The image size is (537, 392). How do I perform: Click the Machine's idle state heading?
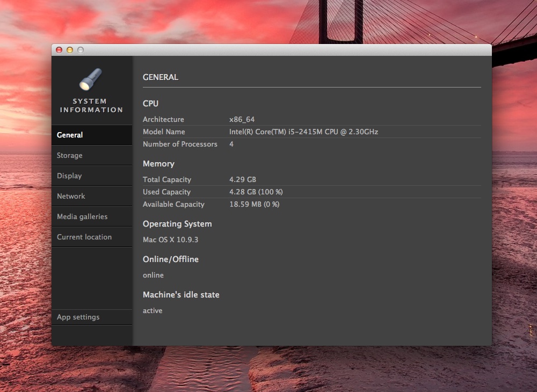[181, 295]
